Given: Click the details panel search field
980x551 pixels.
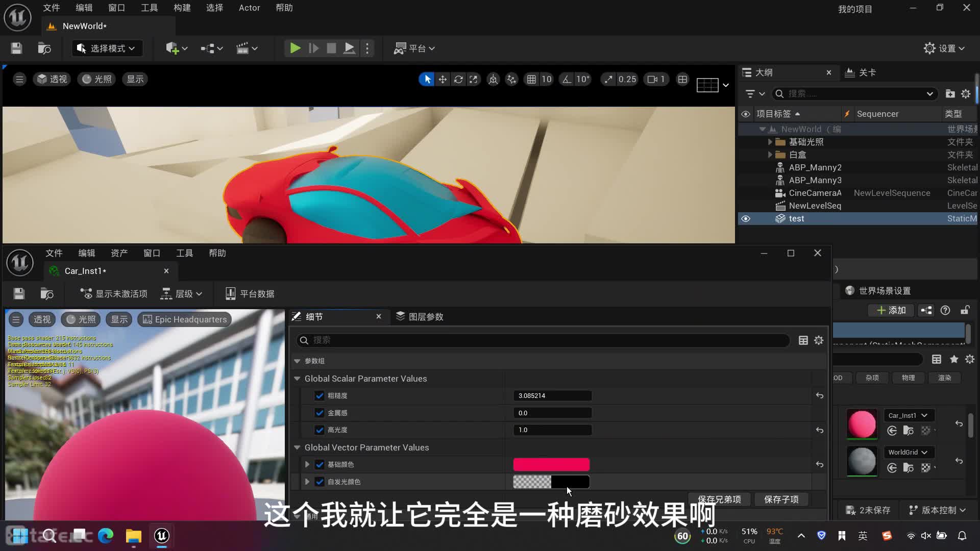Looking at the screenshot, I should (x=544, y=340).
